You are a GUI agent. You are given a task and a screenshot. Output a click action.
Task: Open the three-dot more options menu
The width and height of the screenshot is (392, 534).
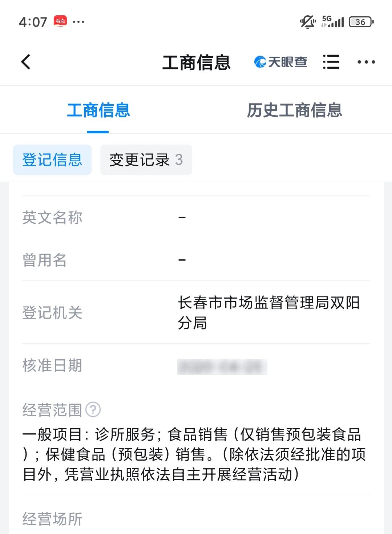point(366,62)
